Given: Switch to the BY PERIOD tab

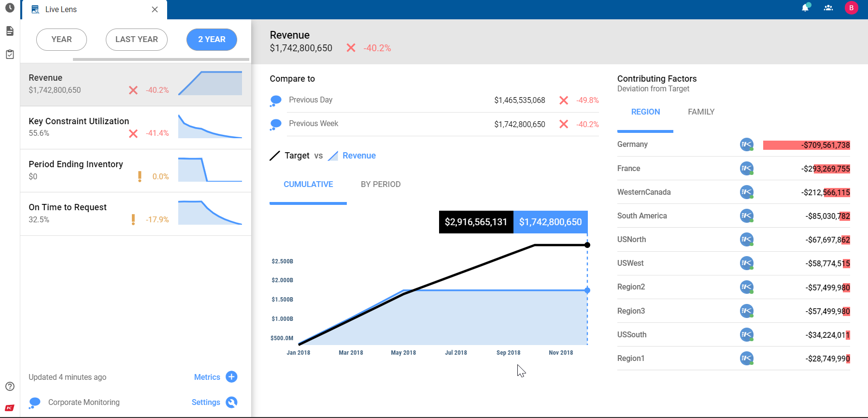Looking at the screenshot, I should click(381, 184).
